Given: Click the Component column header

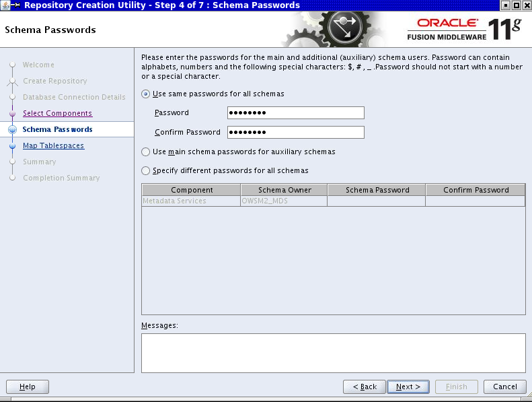Looking at the screenshot, I should click(192, 190).
